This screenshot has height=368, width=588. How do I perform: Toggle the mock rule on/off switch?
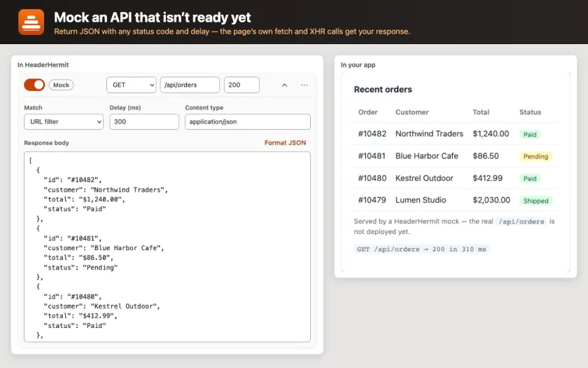click(x=34, y=85)
